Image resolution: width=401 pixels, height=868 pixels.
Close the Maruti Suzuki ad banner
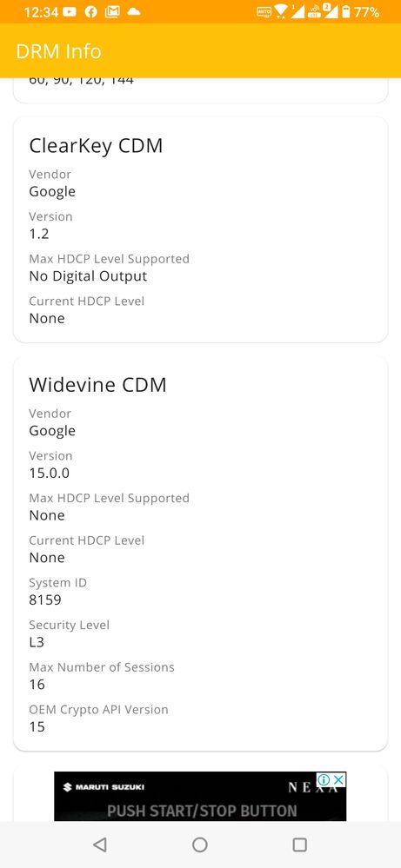339,779
